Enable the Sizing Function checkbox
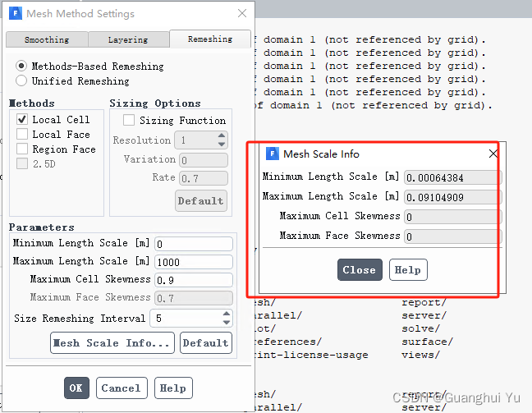 129,120
